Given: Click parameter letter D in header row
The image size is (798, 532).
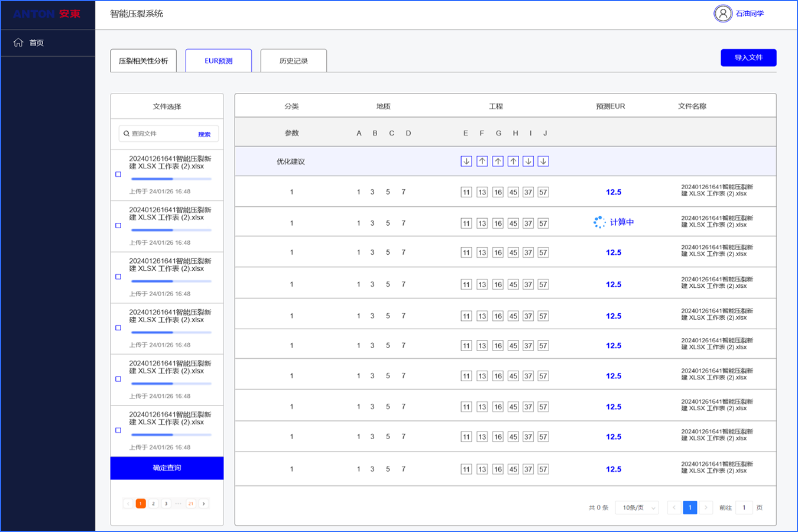Looking at the screenshot, I should click(x=408, y=133).
